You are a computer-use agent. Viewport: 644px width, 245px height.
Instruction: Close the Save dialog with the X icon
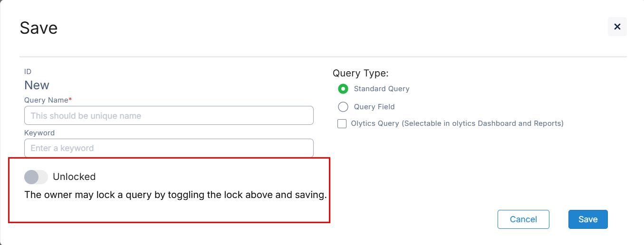pos(617,27)
